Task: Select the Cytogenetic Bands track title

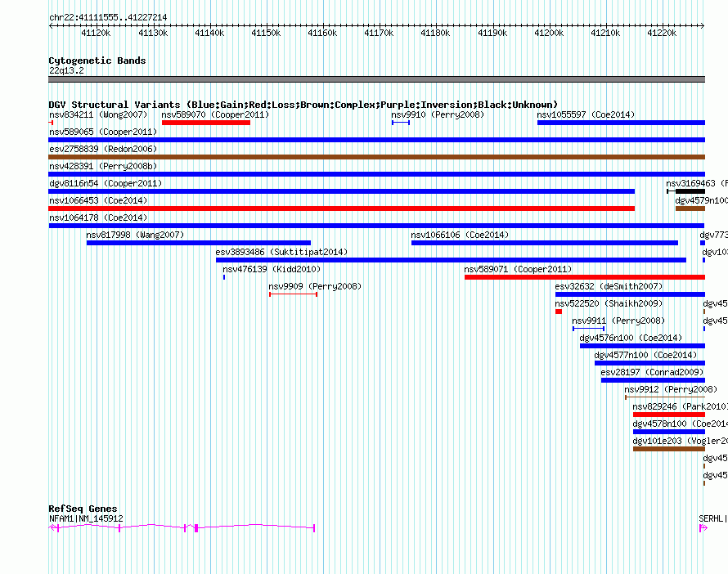Action: point(97,61)
